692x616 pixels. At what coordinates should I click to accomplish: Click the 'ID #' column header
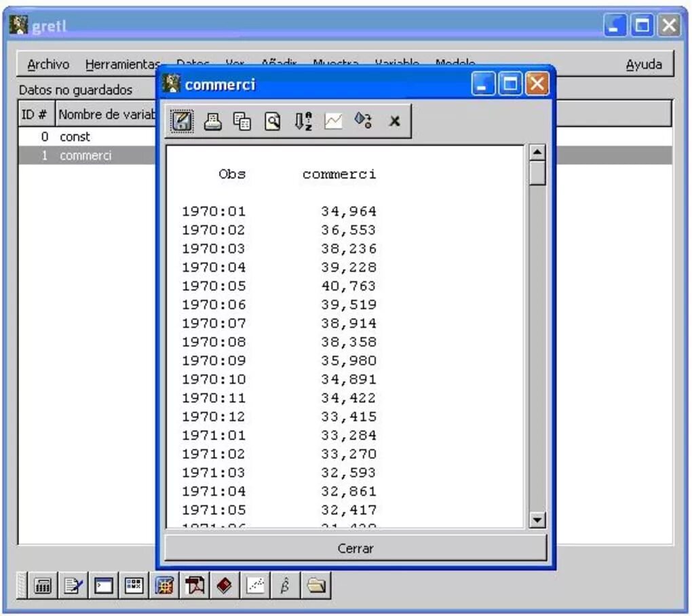tap(36, 114)
